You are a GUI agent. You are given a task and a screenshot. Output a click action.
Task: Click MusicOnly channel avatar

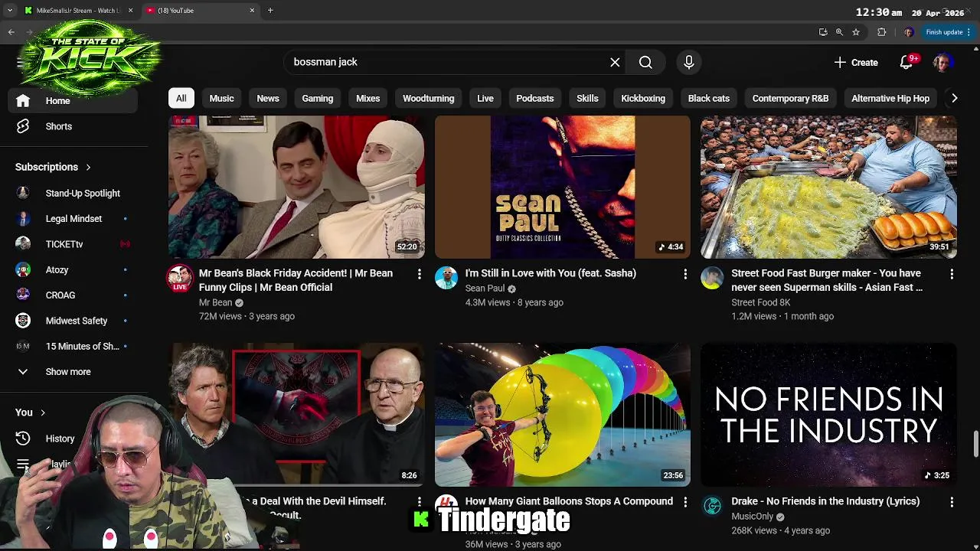pyautogui.click(x=712, y=506)
